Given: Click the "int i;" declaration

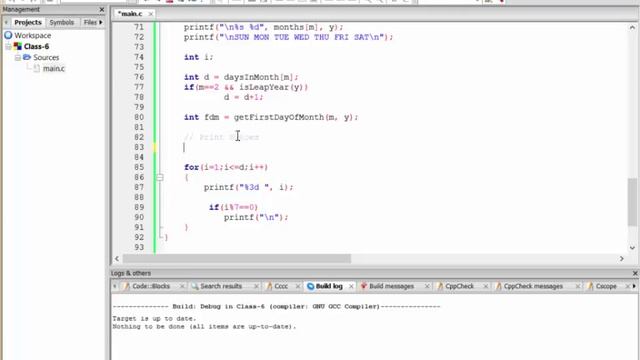Looking at the screenshot, I should point(198,57).
